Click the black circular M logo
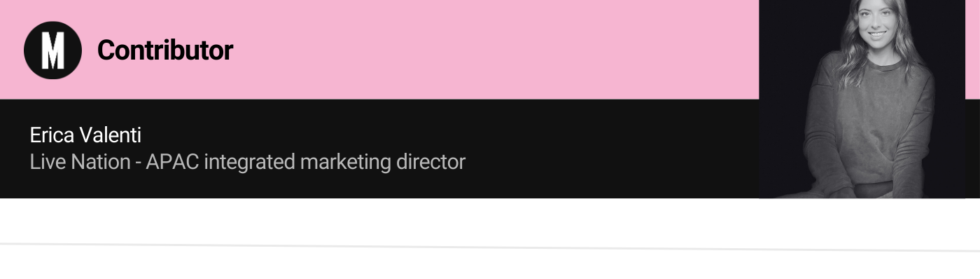This screenshot has height=279, width=980. (x=52, y=50)
